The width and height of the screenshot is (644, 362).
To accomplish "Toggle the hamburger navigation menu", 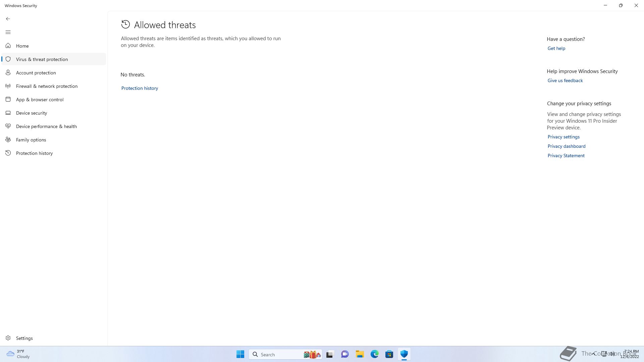I will pyautogui.click(x=8, y=32).
